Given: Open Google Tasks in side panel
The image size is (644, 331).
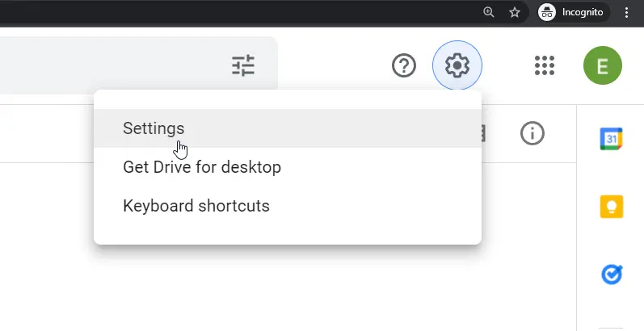Looking at the screenshot, I should tap(612, 274).
